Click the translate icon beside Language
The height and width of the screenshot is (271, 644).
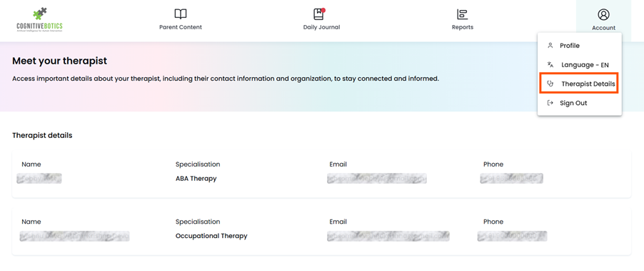click(x=550, y=64)
